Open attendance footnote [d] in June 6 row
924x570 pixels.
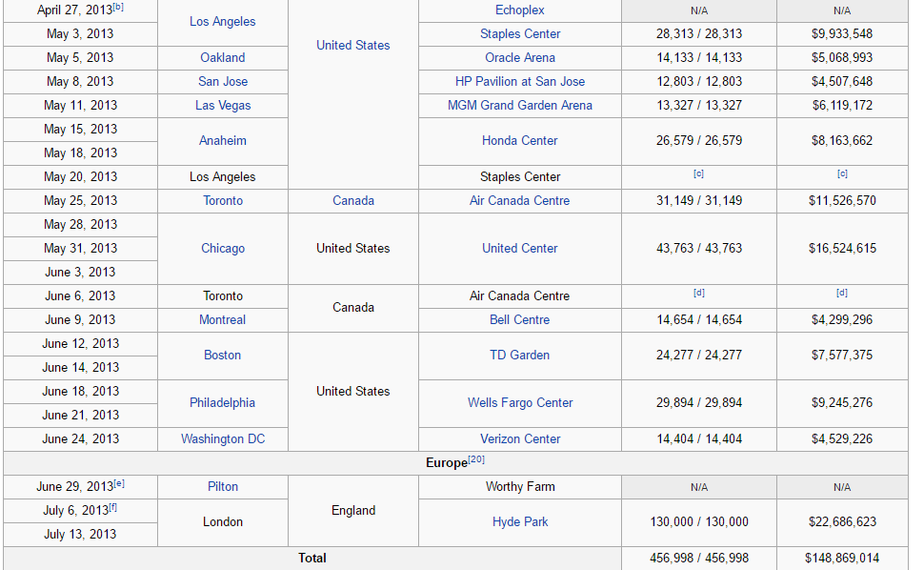(x=699, y=293)
